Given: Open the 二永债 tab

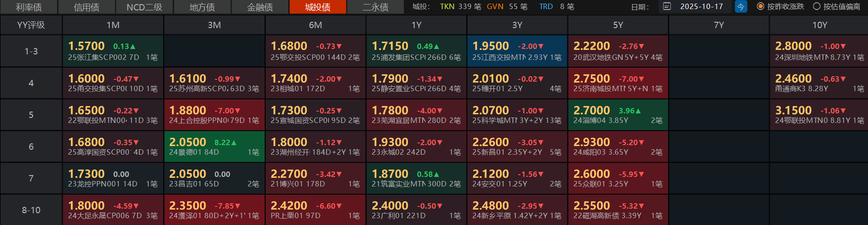Looking at the screenshot, I should (375, 7).
